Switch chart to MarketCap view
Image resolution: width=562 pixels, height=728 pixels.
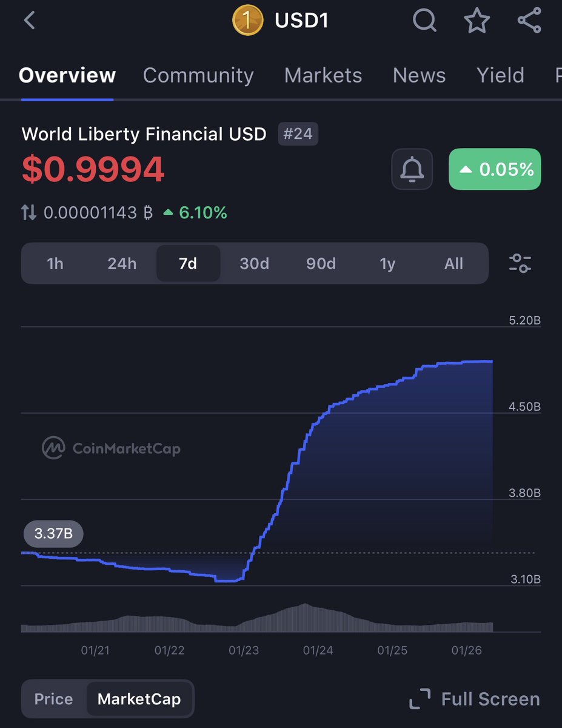[x=139, y=699]
